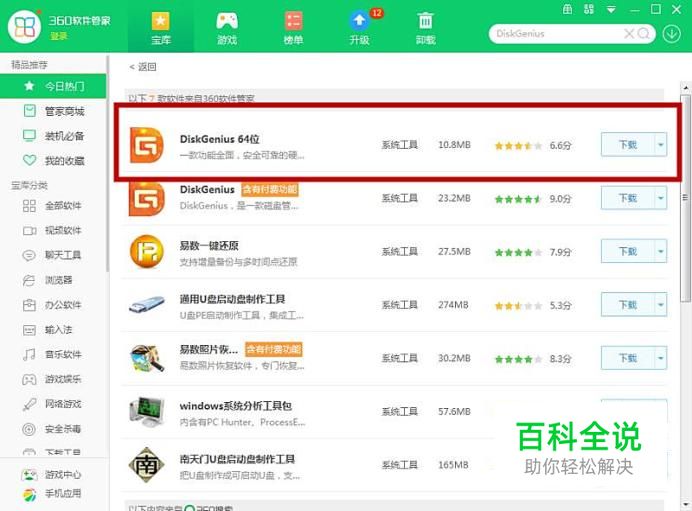Open the 宝库 tab

pyautogui.click(x=161, y=28)
